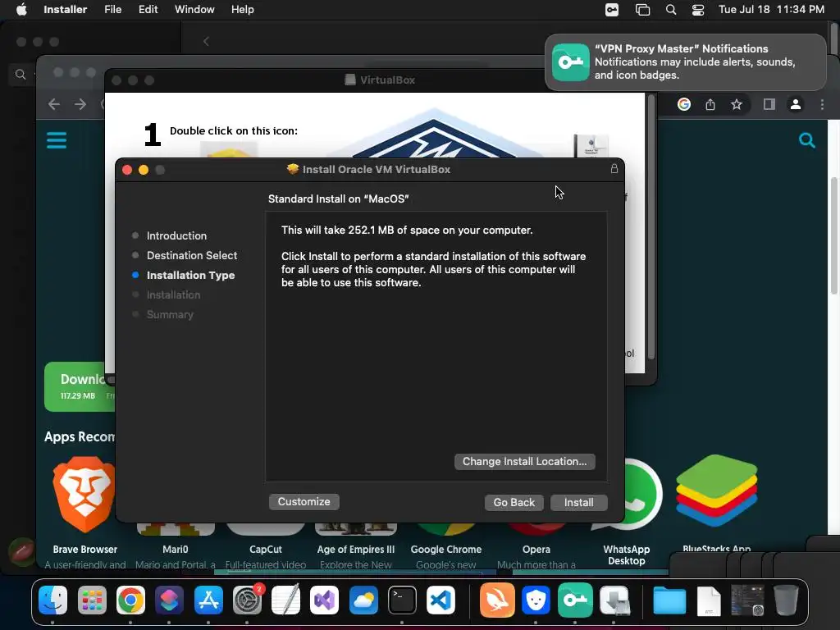Open the Chrome profile icon
840x630 pixels.
click(796, 104)
